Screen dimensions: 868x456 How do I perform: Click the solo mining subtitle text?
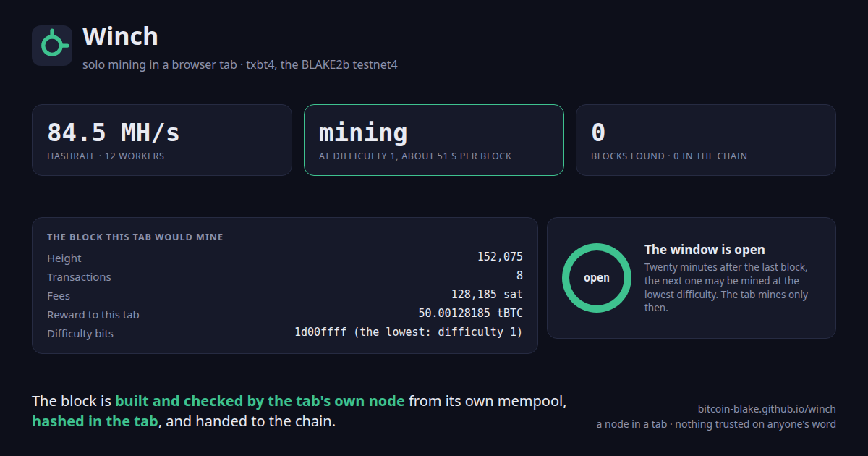pos(240,64)
